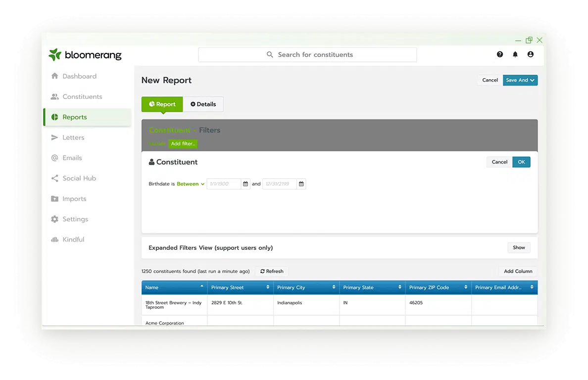The image size is (588, 380).
Task: Select the 18th Street Brewery row name
Action: click(173, 305)
